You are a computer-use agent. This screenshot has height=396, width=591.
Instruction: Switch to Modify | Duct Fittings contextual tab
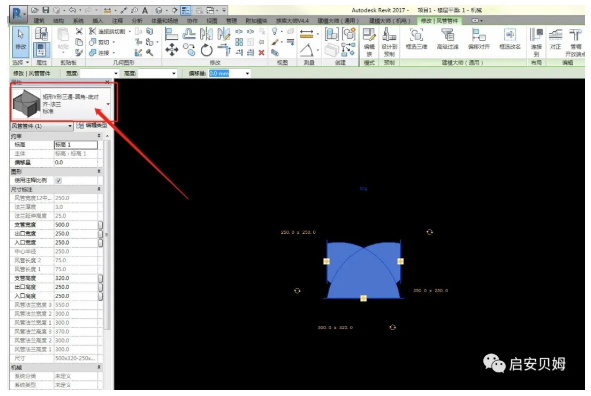click(439, 20)
